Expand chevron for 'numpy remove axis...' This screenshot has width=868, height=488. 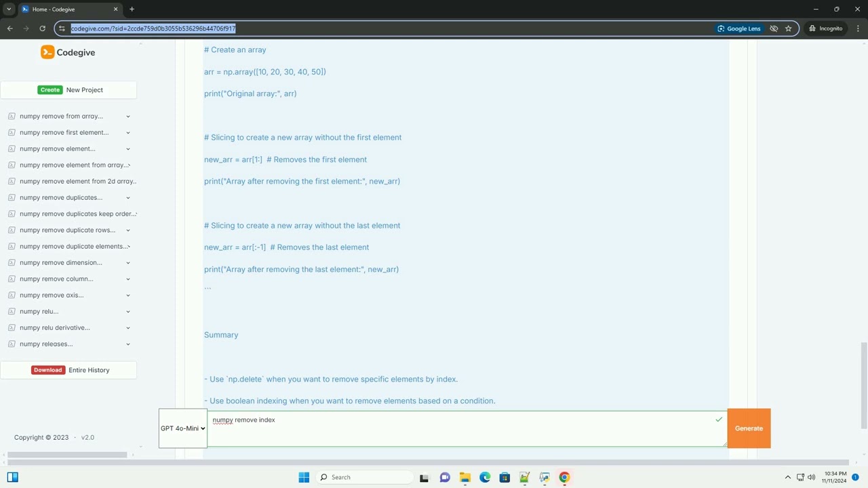(127, 295)
